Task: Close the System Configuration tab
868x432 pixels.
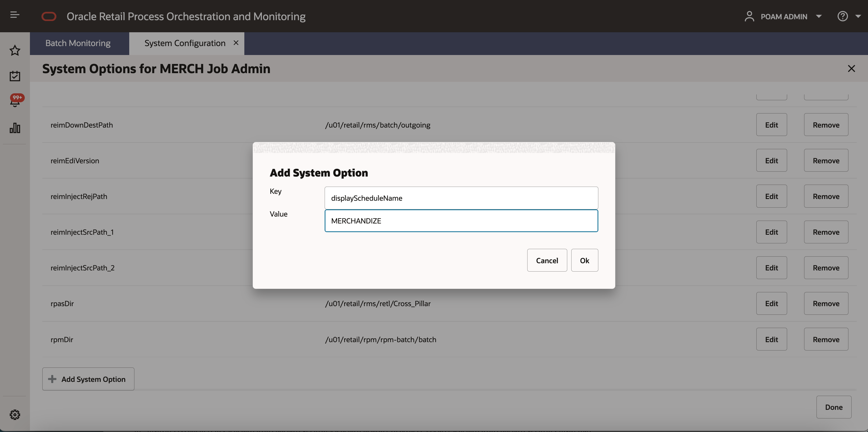Action: 236,43
